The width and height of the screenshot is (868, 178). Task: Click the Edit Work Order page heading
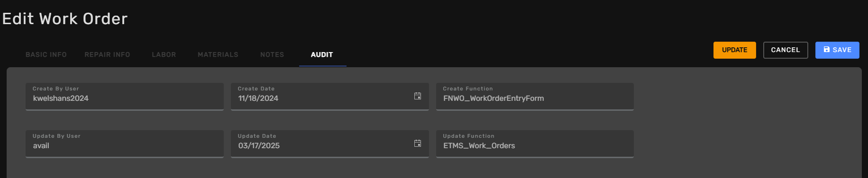(65, 18)
